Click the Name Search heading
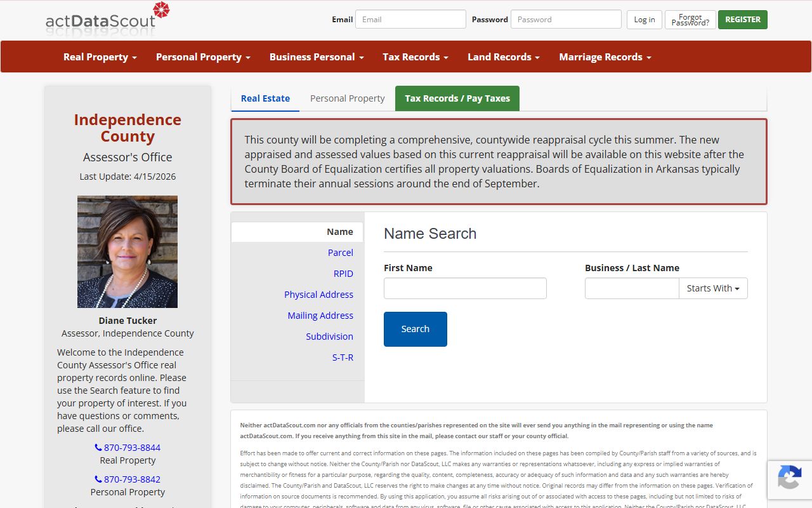Viewport: 812px width, 508px height. [x=430, y=233]
